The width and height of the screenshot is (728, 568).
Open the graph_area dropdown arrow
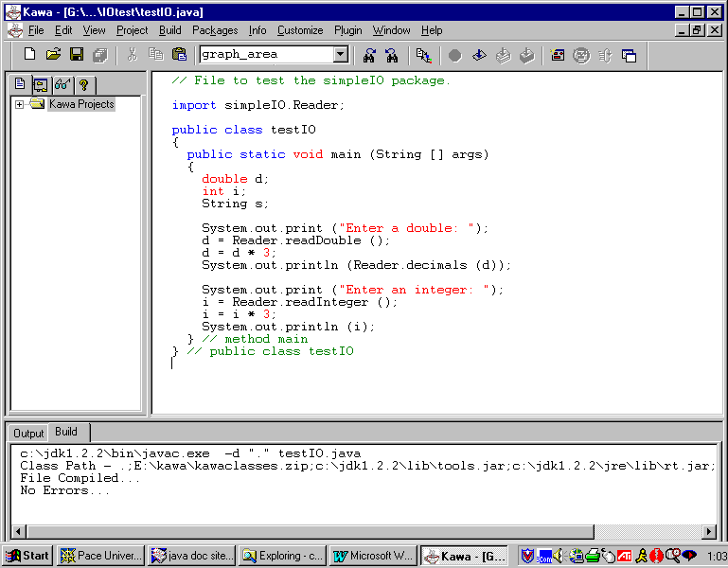pyautogui.click(x=341, y=54)
